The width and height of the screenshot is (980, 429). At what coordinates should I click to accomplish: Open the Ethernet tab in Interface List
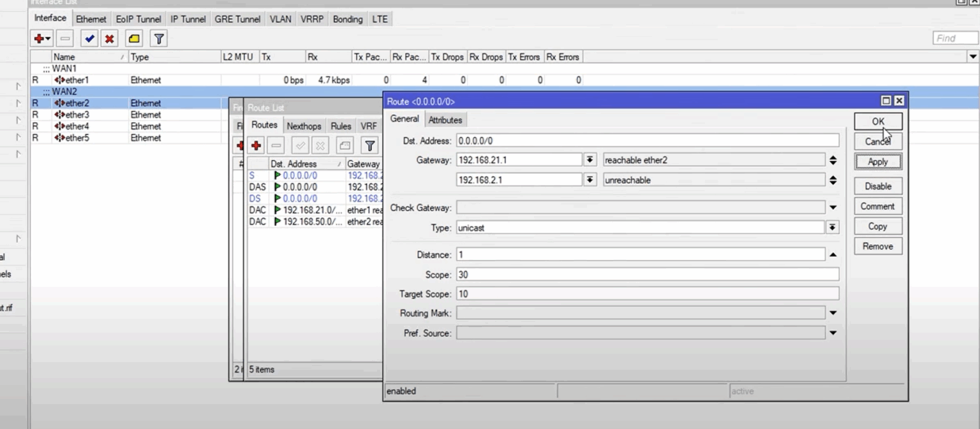91,19
